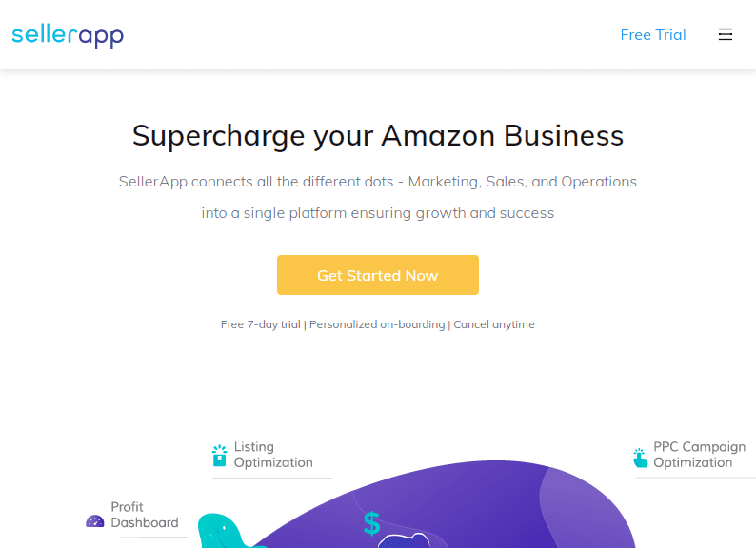
Task: Click the teal dollar sign icon
Action: click(371, 522)
